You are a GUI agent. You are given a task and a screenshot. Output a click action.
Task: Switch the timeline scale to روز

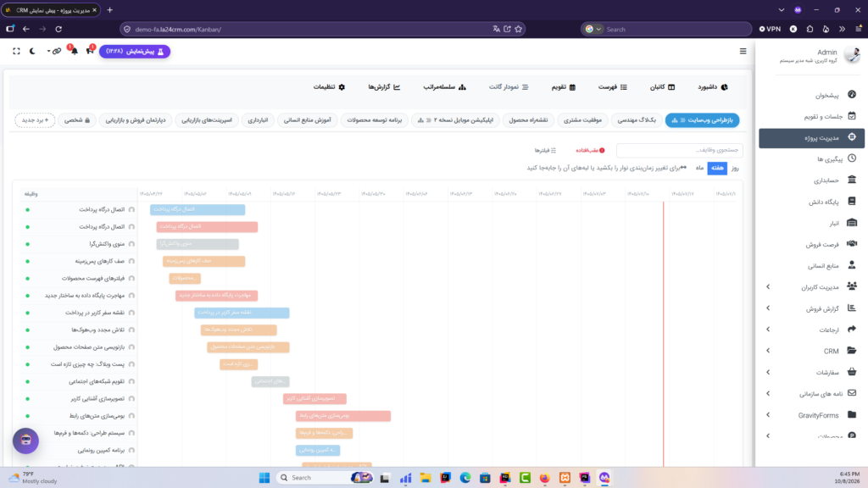735,168
